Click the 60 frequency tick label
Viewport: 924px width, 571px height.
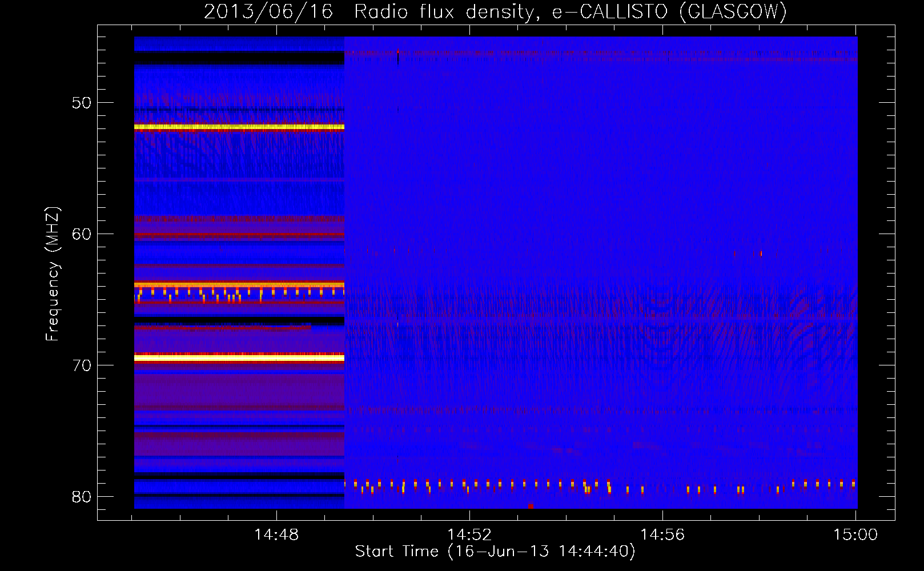coord(82,234)
